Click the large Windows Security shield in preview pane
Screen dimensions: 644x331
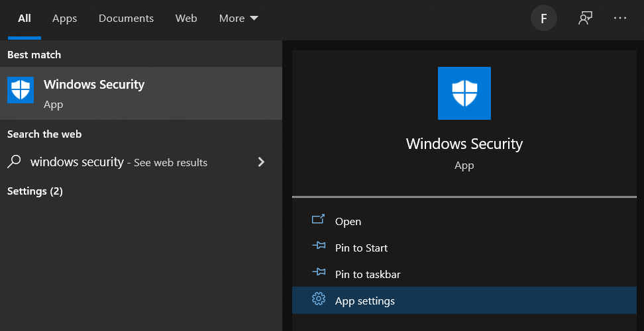464,93
